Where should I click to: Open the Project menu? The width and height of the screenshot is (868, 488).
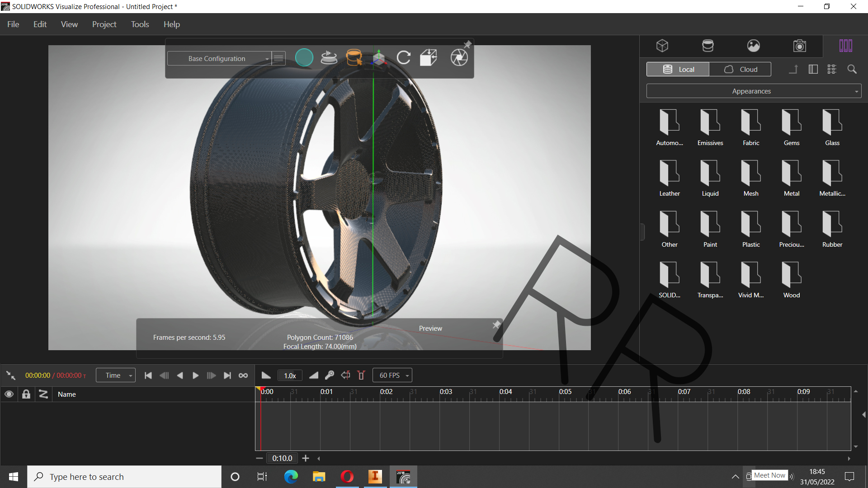pyautogui.click(x=104, y=24)
